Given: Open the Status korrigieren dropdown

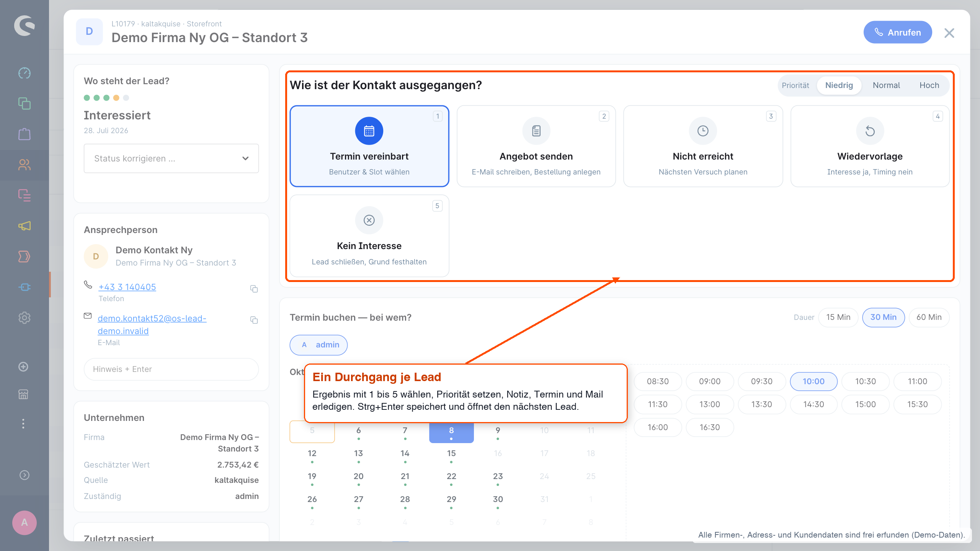Looking at the screenshot, I should pos(171,158).
